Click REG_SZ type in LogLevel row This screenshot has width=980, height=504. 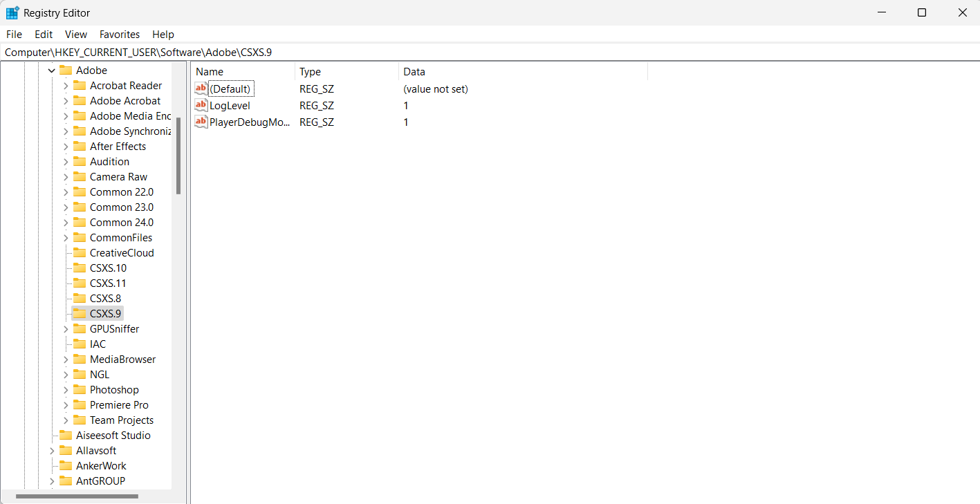317,105
